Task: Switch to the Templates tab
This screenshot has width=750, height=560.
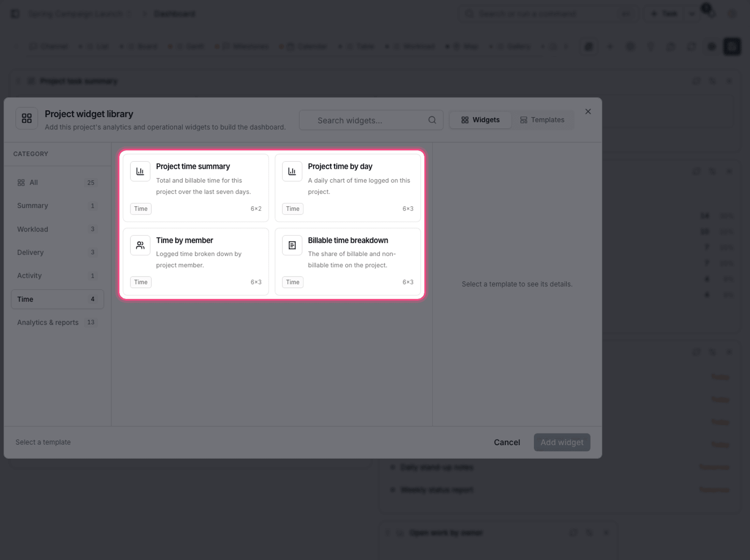Action: point(542,120)
